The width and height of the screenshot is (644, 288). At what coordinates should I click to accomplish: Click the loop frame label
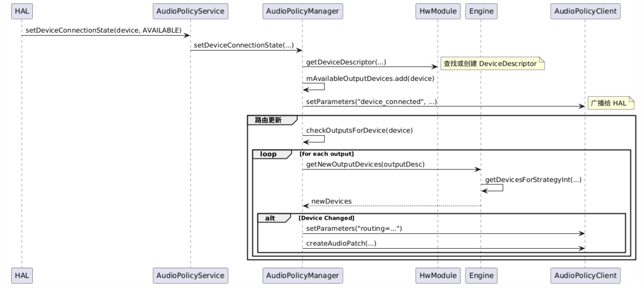click(x=268, y=154)
